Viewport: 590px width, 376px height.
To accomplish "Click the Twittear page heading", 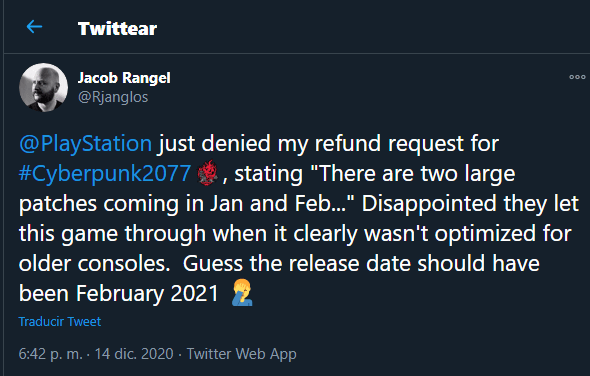I will pyautogui.click(x=117, y=29).
